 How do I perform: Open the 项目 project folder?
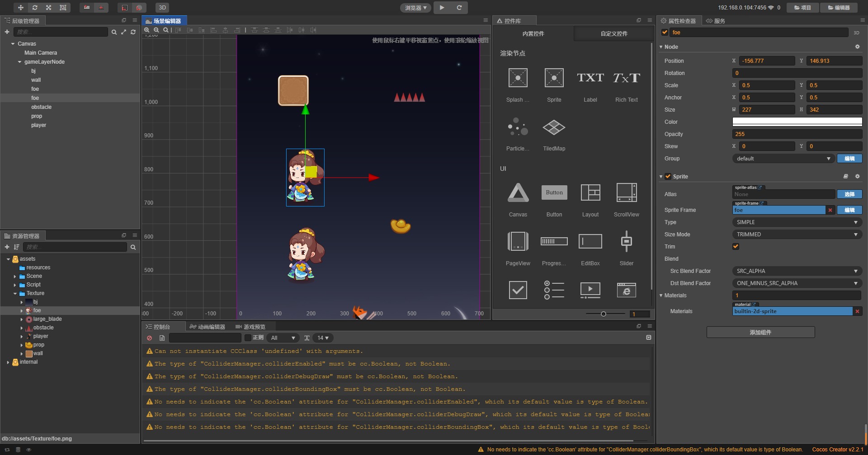[x=802, y=8]
